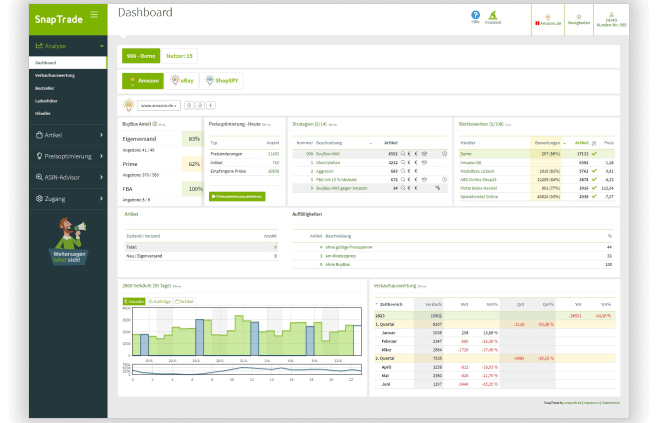This screenshot has height=423, width=658.
Task: Open the Modellbau Lübeck competitor link
Action: [x=478, y=171]
